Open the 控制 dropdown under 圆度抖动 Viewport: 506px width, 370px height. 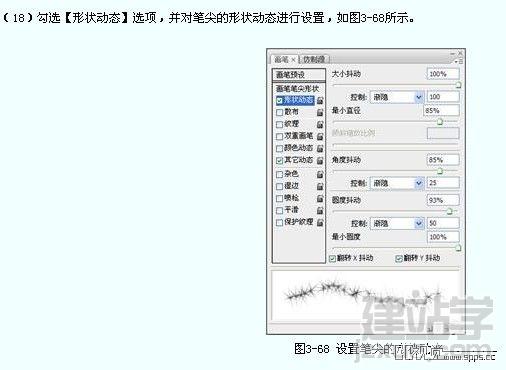(x=397, y=223)
